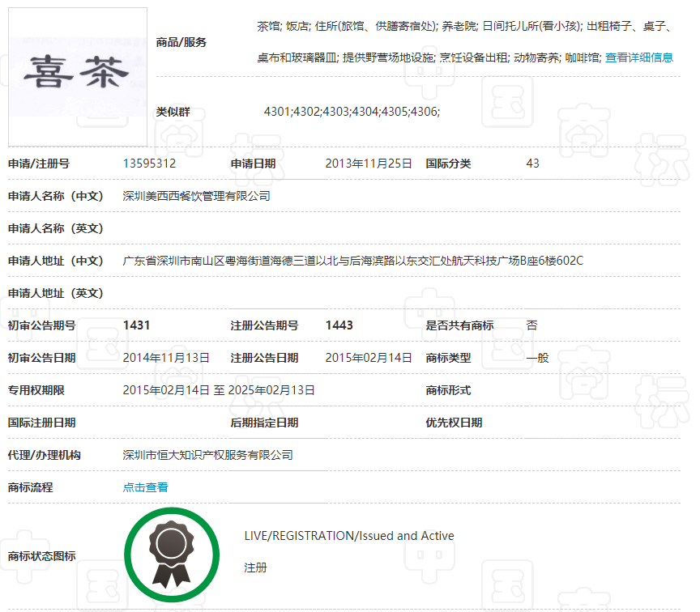Click the exclusive rights period date range
The image size is (700, 612).
pos(219,390)
